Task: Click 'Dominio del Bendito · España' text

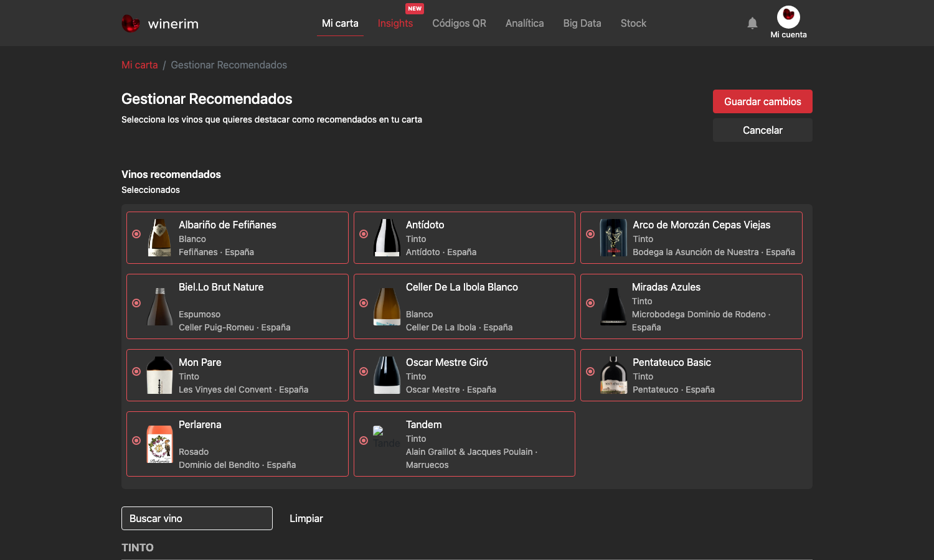Action: point(237,465)
